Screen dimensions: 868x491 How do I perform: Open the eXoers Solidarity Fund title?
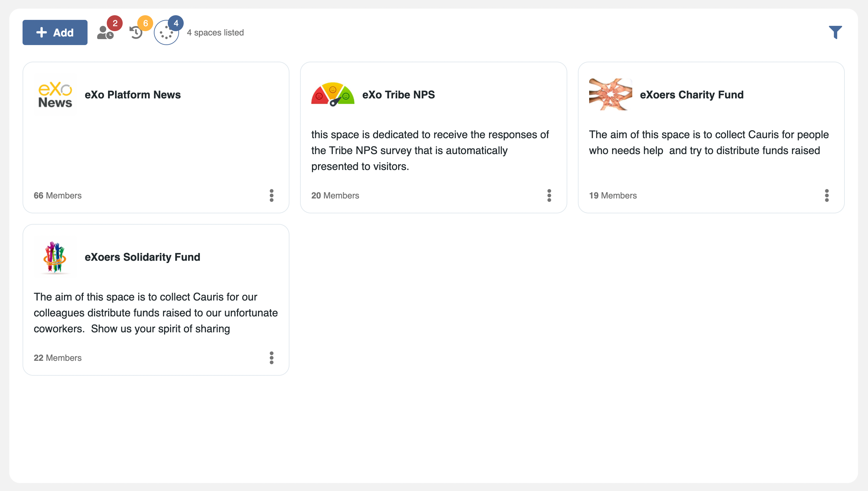pyautogui.click(x=143, y=257)
